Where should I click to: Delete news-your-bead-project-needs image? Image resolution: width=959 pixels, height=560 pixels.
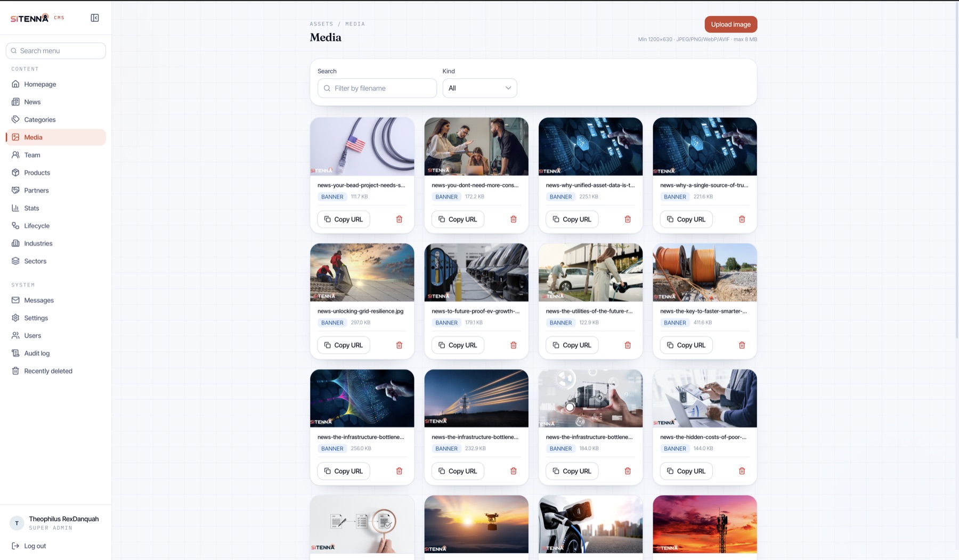pos(399,219)
